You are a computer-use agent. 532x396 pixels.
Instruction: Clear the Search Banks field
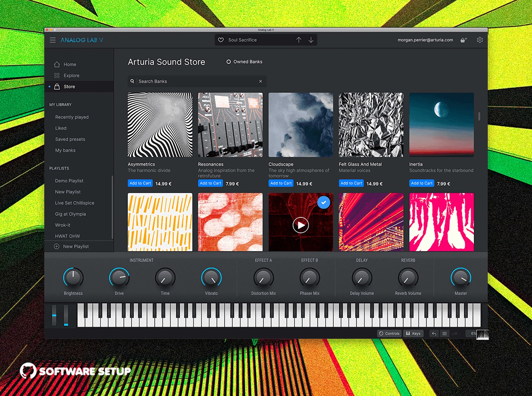[261, 81]
